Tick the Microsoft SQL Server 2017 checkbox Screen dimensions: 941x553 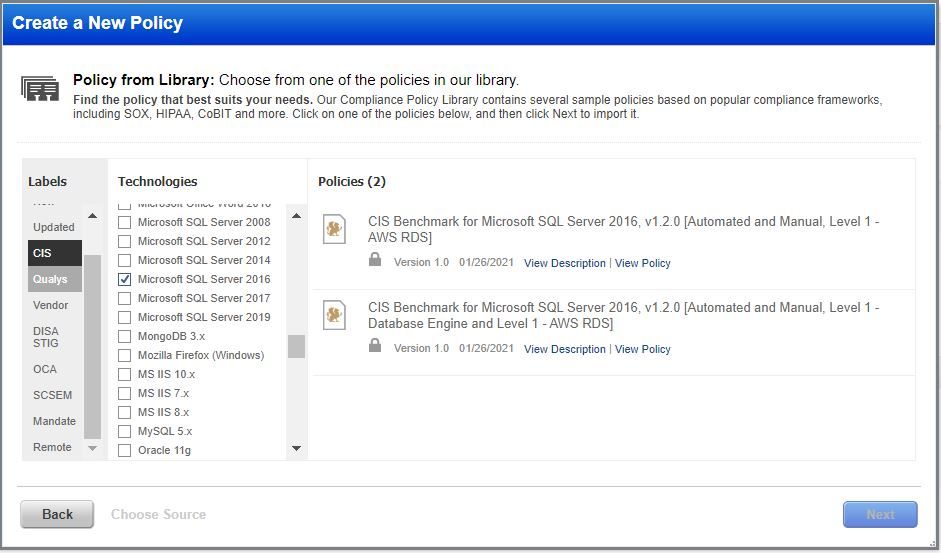pos(124,298)
